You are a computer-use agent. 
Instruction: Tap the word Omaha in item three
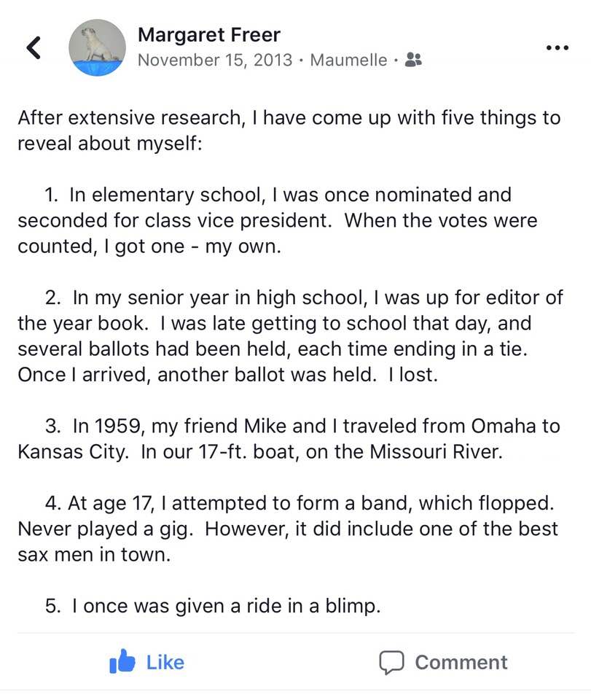point(503,426)
